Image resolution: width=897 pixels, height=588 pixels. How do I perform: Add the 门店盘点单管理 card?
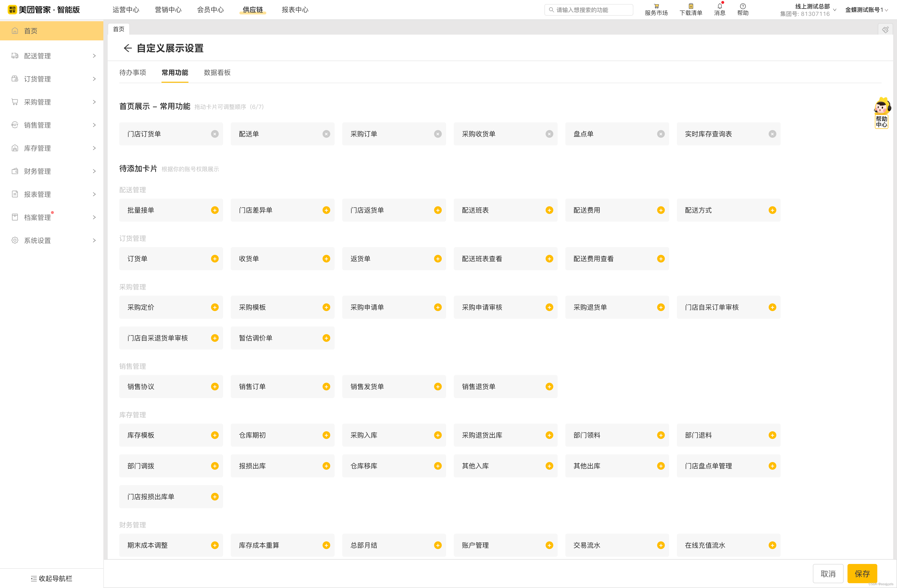point(772,466)
